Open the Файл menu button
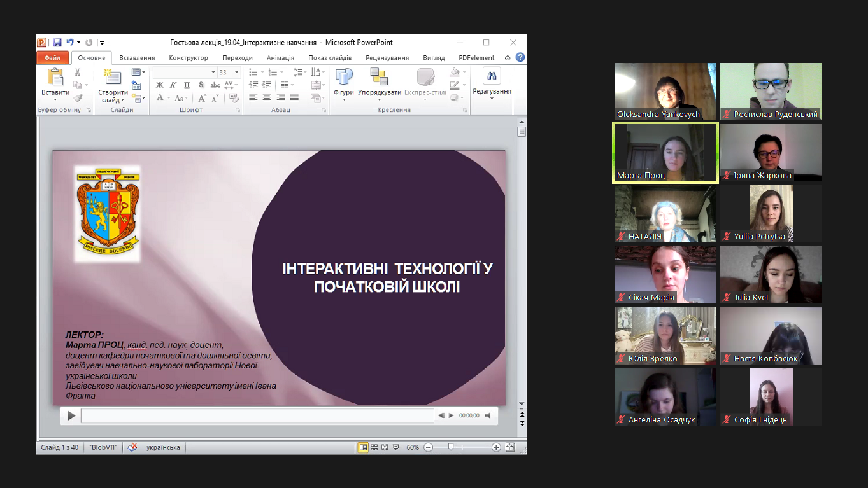868x488 pixels. pos(52,58)
